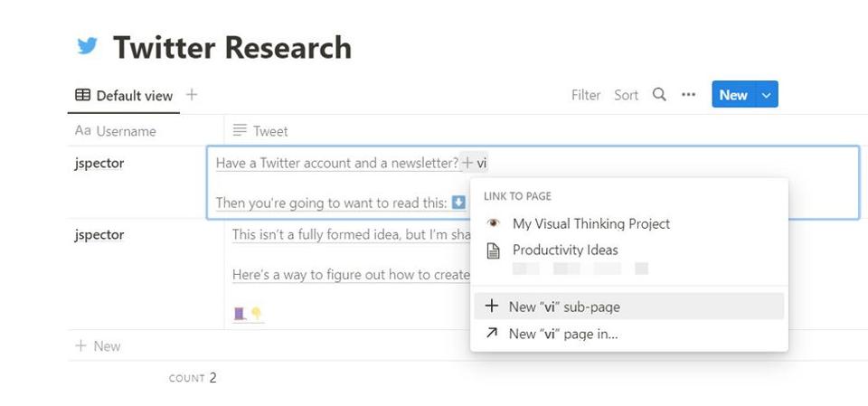The image size is (868, 406).
Task: Open the second jspector username cell
Action: pyautogui.click(x=99, y=235)
